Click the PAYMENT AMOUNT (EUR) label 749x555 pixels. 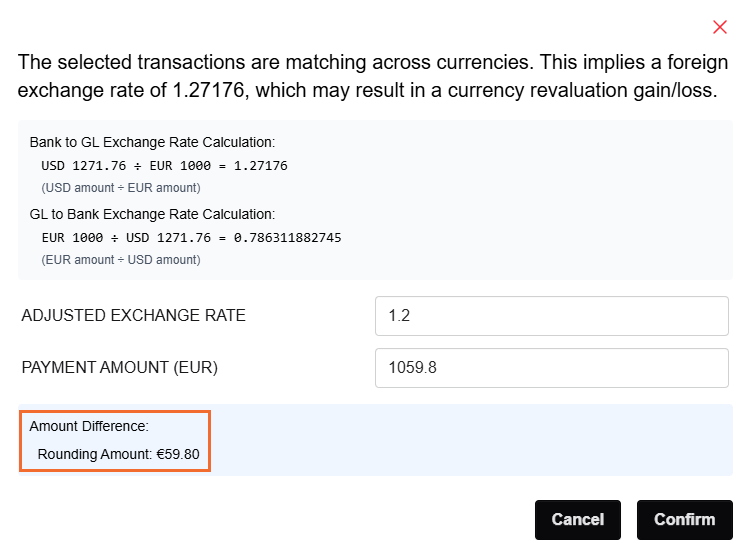pyautogui.click(x=119, y=368)
